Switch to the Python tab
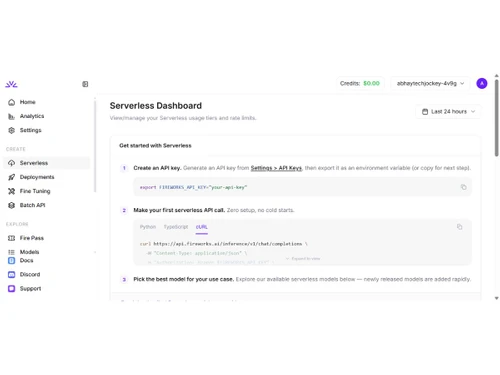 (148, 227)
